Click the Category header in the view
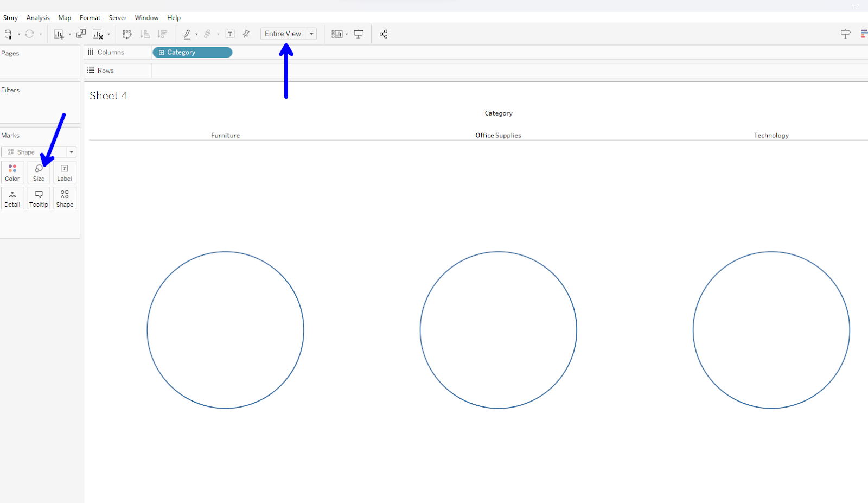This screenshot has width=868, height=503. pos(499,113)
